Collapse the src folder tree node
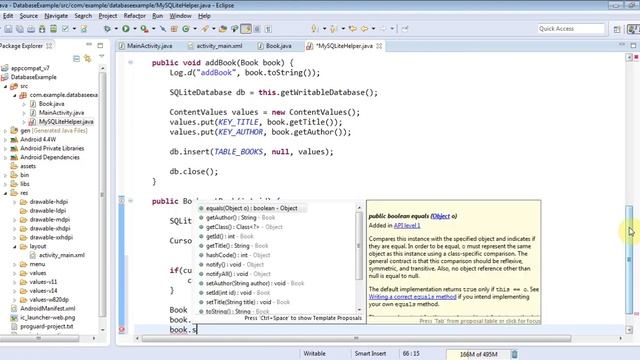640x360 pixels. tap(6, 86)
